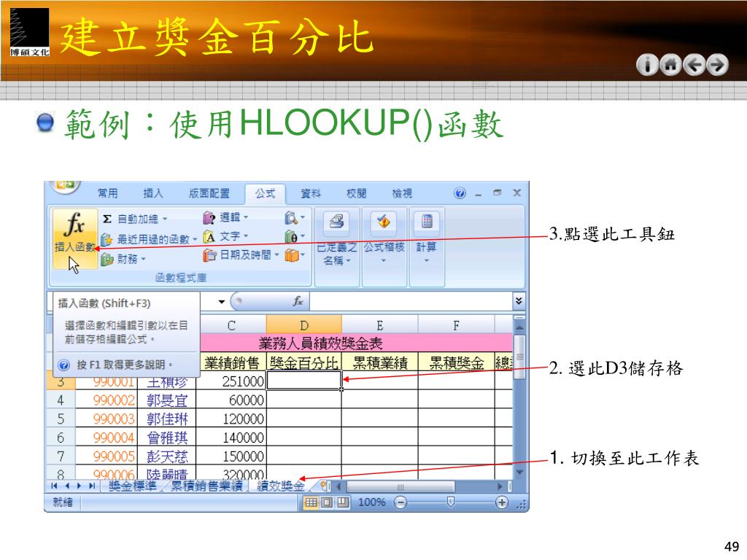Open the 公式稽核 group
The height and width of the screenshot is (560, 747).
[x=384, y=246]
